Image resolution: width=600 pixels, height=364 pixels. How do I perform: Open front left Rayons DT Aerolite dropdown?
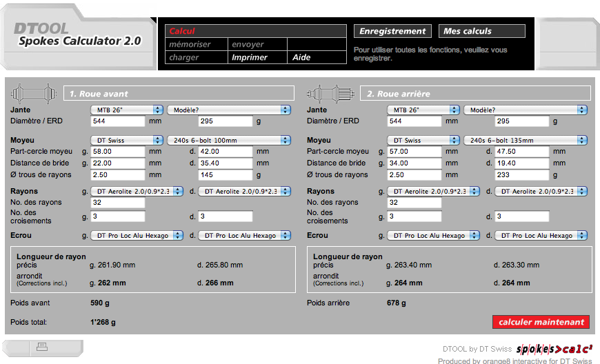137,191
